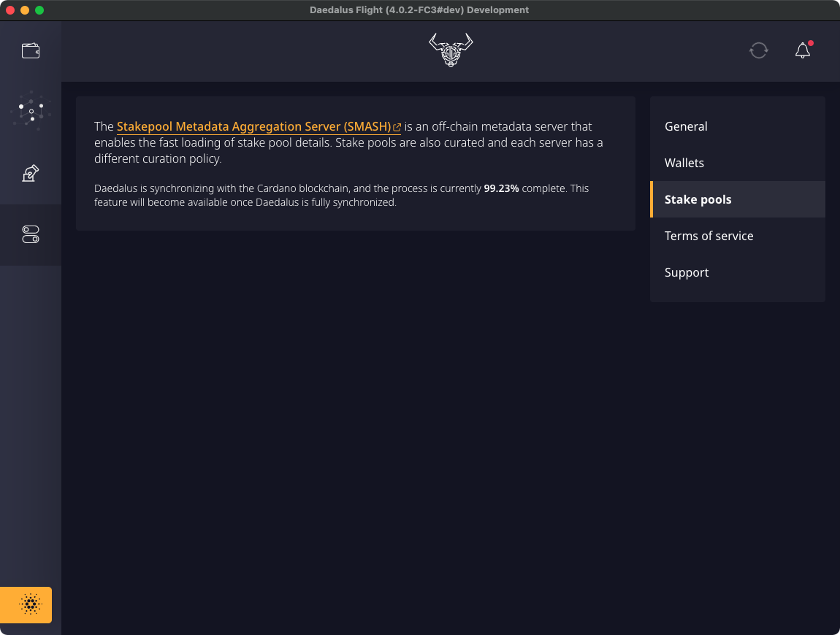The width and height of the screenshot is (840, 635).
Task: Click the sync status spinner icon
Action: pyautogui.click(x=759, y=50)
